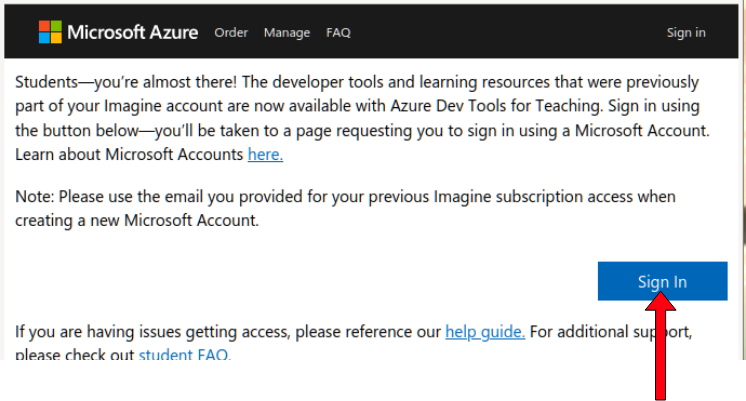Open the Manage menu item
The height and width of the screenshot is (401, 746).
[287, 33]
